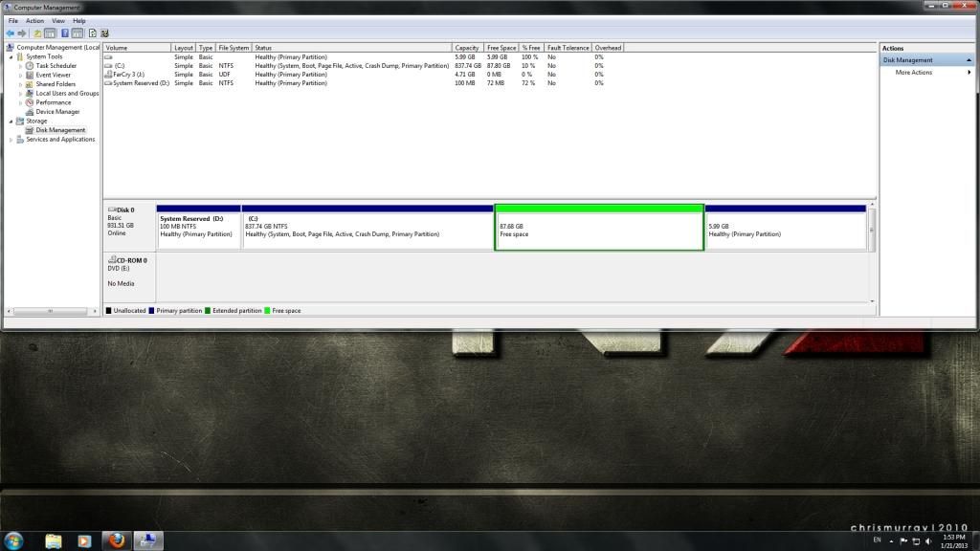Click the Refresh toolbar icon

(93, 33)
